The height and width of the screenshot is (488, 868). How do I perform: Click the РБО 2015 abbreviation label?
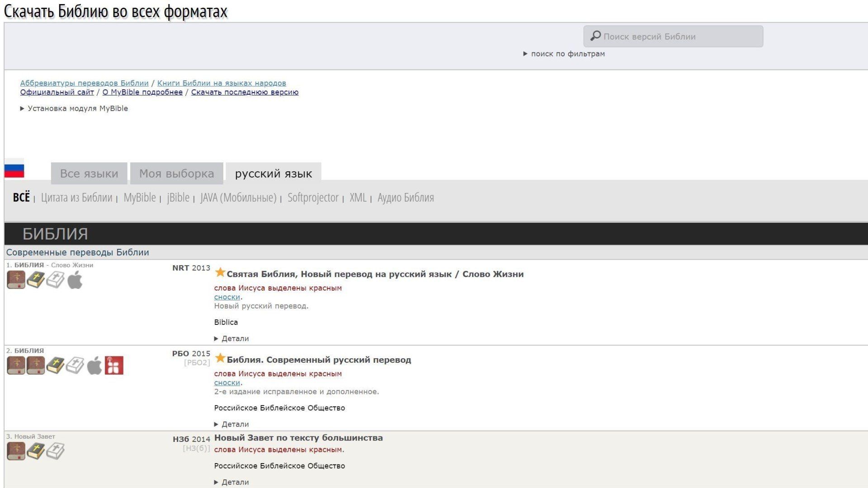[x=191, y=354]
